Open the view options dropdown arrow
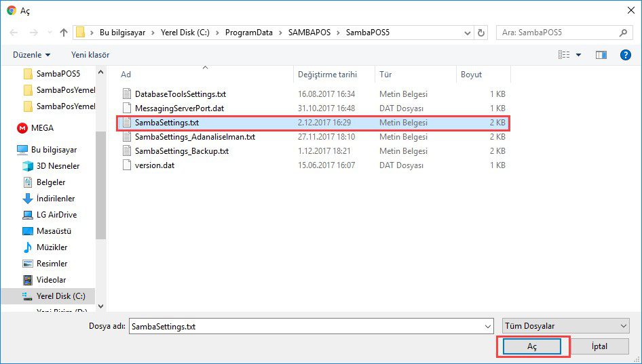The width and height of the screenshot is (642, 364). (x=578, y=55)
